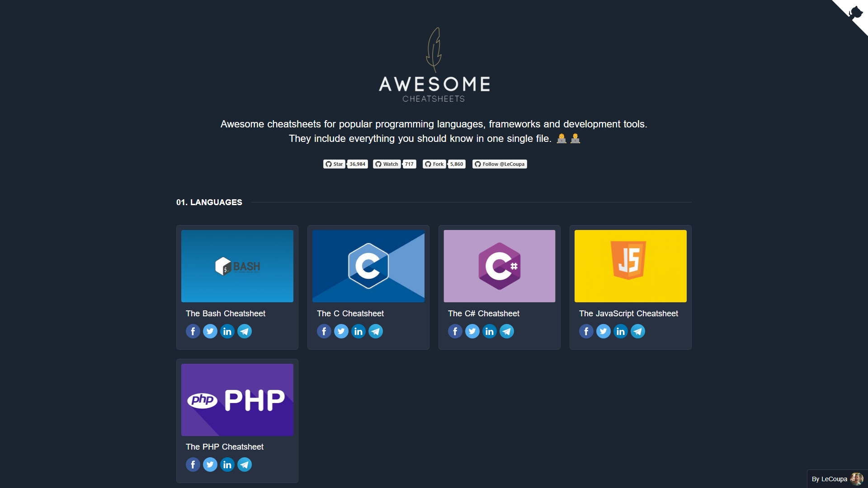The height and width of the screenshot is (488, 868).
Task: Share Bash Cheatsheet on LinkedIn
Action: point(227,331)
